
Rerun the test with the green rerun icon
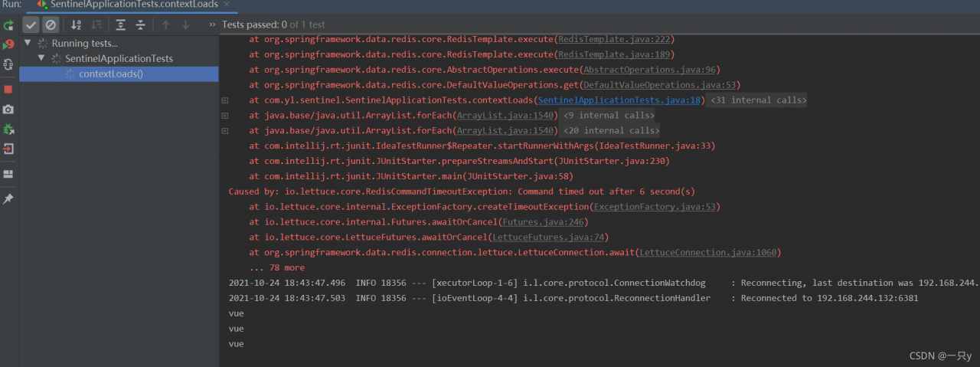pos(8,25)
